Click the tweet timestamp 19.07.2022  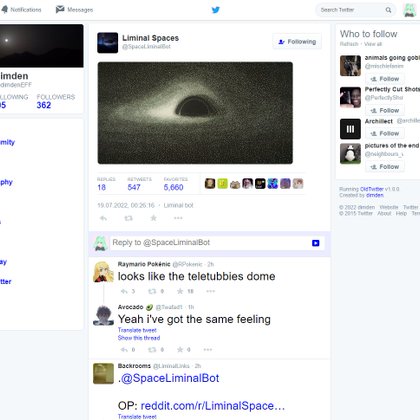pyautogui.click(x=126, y=205)
